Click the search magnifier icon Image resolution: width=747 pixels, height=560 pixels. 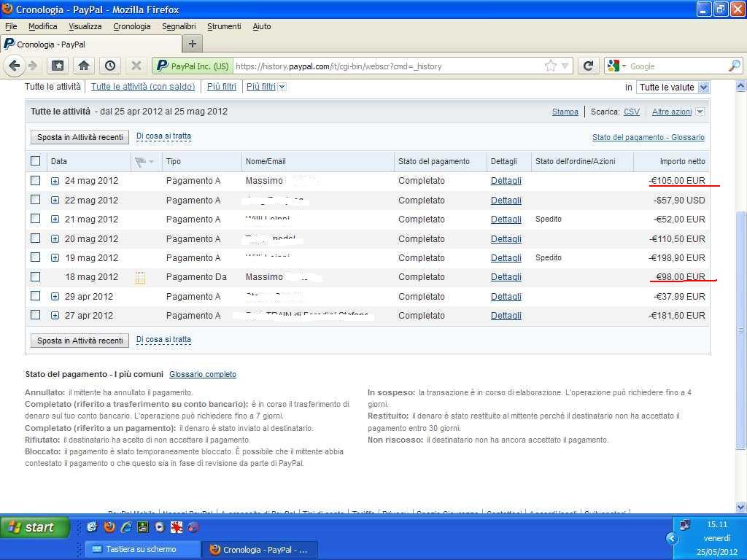(734, 66)
